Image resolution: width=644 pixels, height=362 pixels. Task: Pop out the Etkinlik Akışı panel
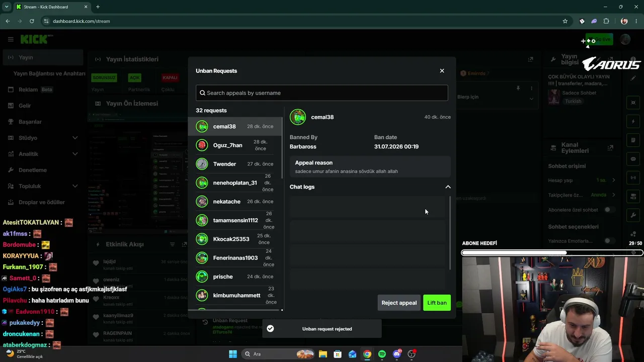pos(185,244)
